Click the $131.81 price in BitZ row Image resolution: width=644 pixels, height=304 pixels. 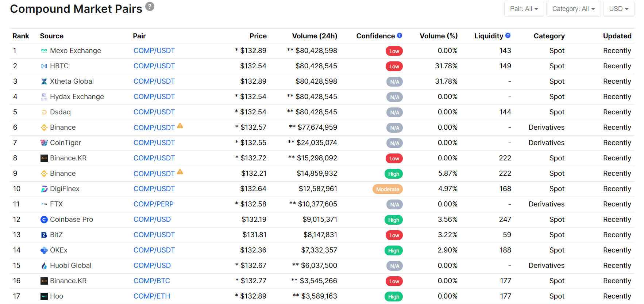(x=254, y=235)
